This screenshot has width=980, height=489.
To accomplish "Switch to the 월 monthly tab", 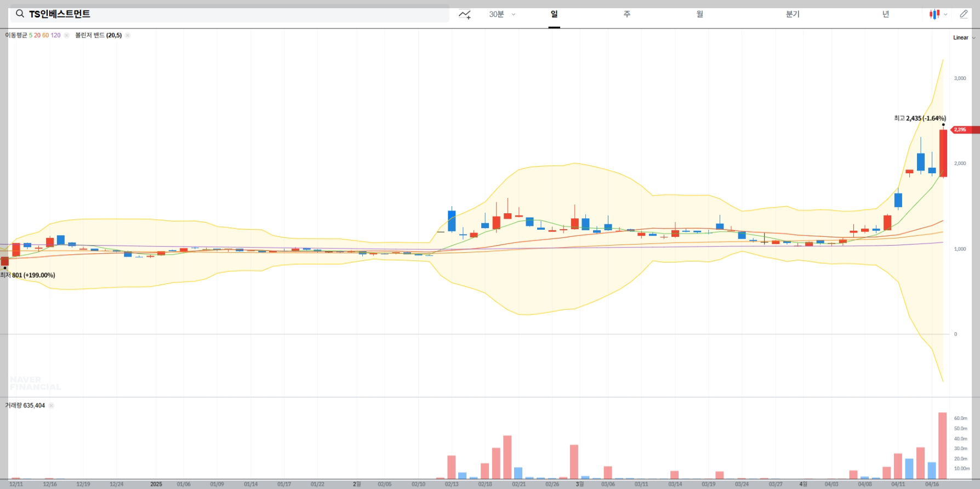I will pyautogui.click(x=700, y=14).
